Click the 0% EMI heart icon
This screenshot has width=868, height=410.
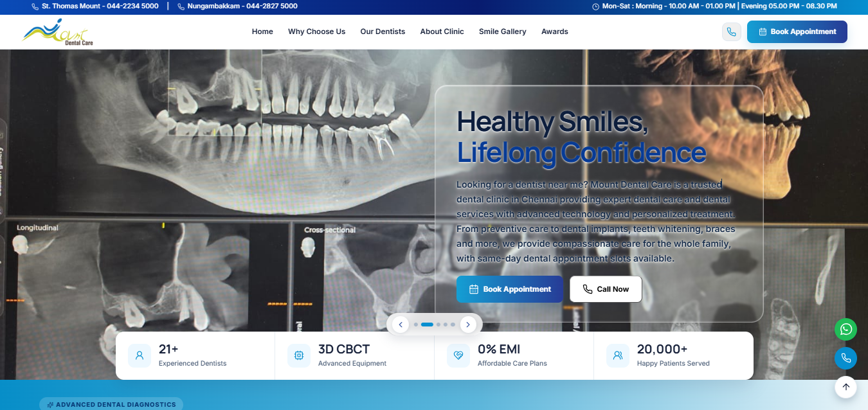pos(458,355)
